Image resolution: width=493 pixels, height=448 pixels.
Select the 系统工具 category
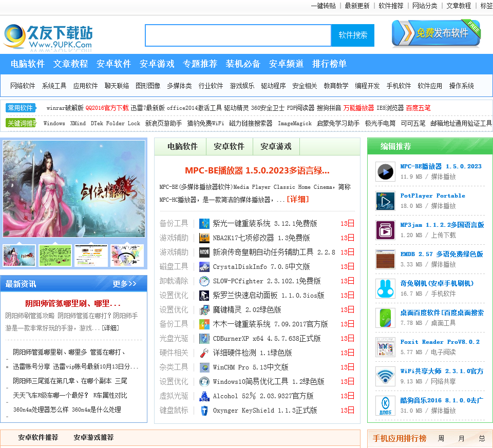(x=54, y=86)
